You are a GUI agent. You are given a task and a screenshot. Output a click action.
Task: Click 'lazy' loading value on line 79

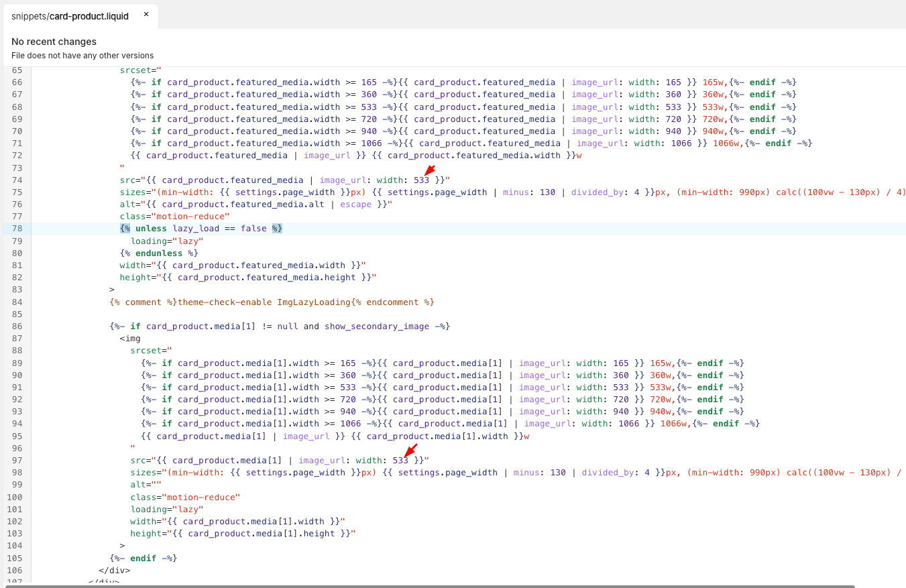tap(188, 241)
